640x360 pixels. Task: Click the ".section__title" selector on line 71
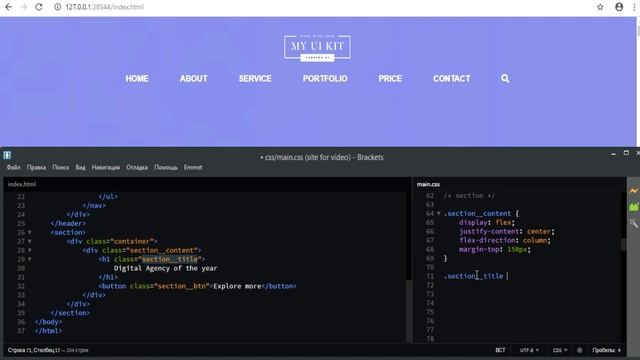click(473, 276)
